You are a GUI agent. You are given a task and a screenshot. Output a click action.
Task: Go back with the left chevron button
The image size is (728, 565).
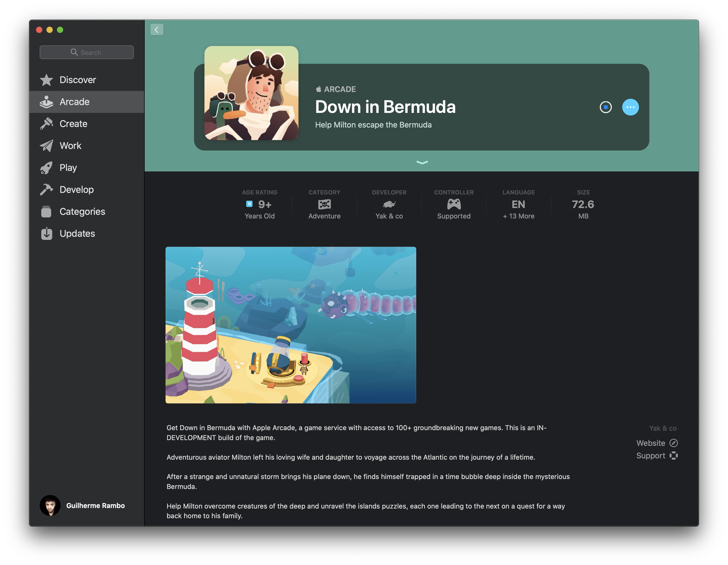tap(157, 30)
